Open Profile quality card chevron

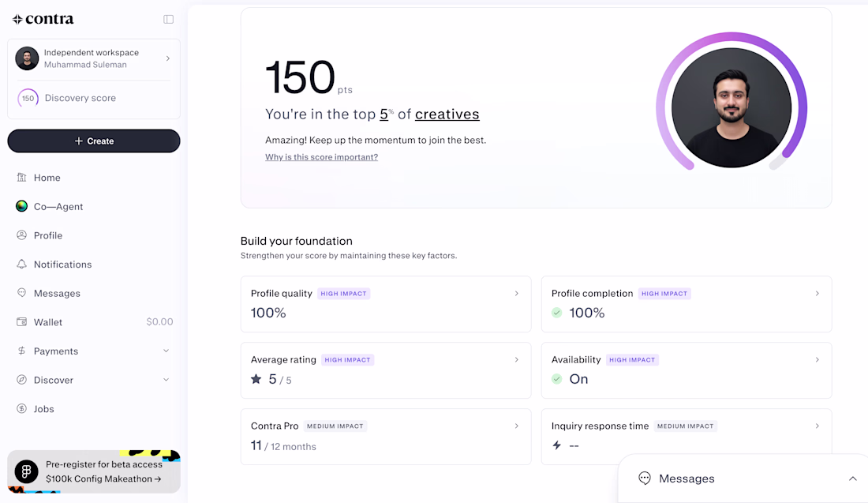(517, 293)
